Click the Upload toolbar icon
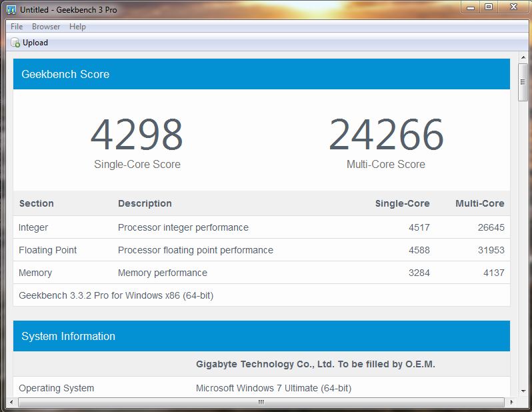The height and width of the screenshot is (412, 532). (x=15, y=43)
